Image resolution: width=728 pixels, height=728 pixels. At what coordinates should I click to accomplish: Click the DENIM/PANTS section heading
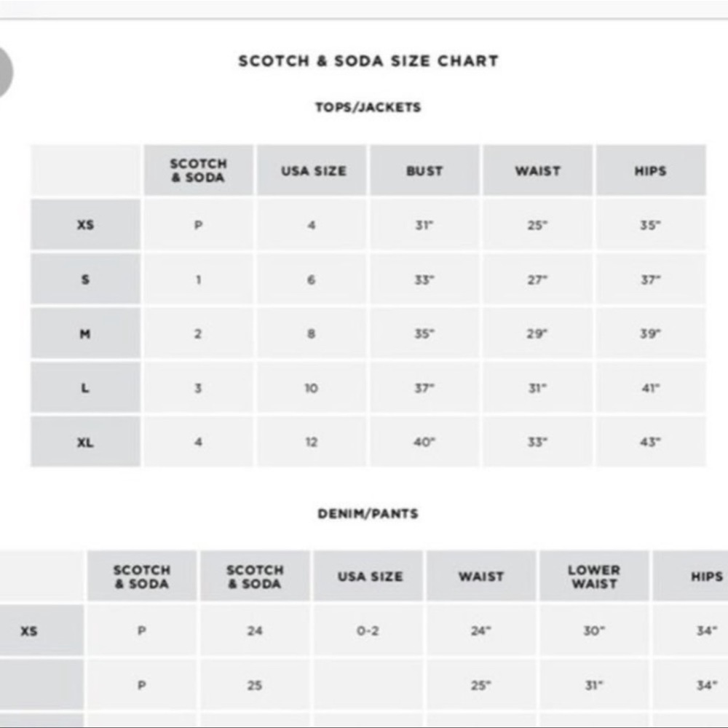point(368,513)
